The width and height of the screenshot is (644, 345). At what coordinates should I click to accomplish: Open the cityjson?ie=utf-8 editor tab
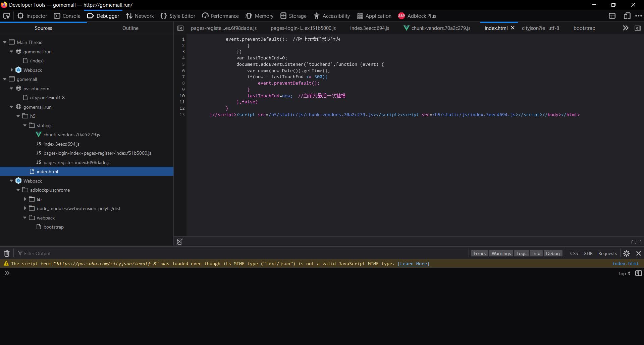pos(540,28)
